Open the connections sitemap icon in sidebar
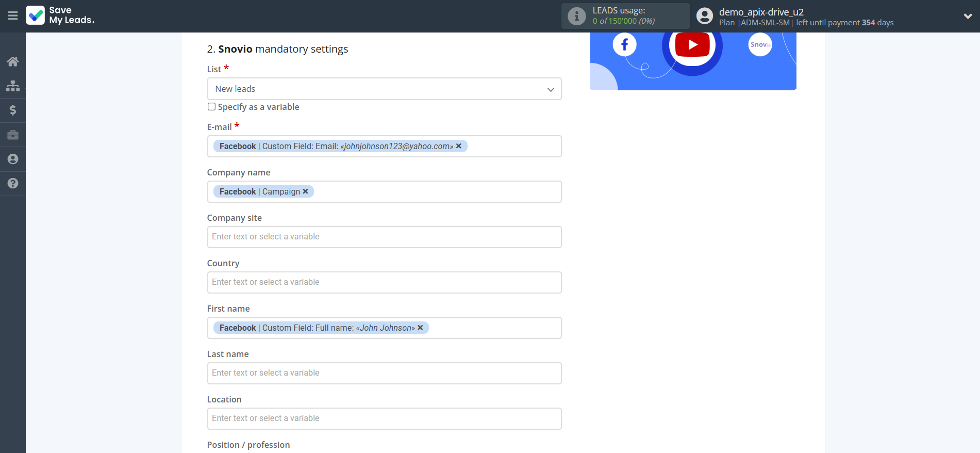 13,86
